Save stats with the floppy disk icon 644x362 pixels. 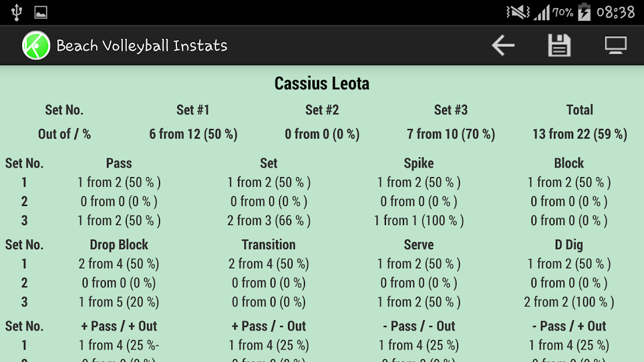[559, 45]
